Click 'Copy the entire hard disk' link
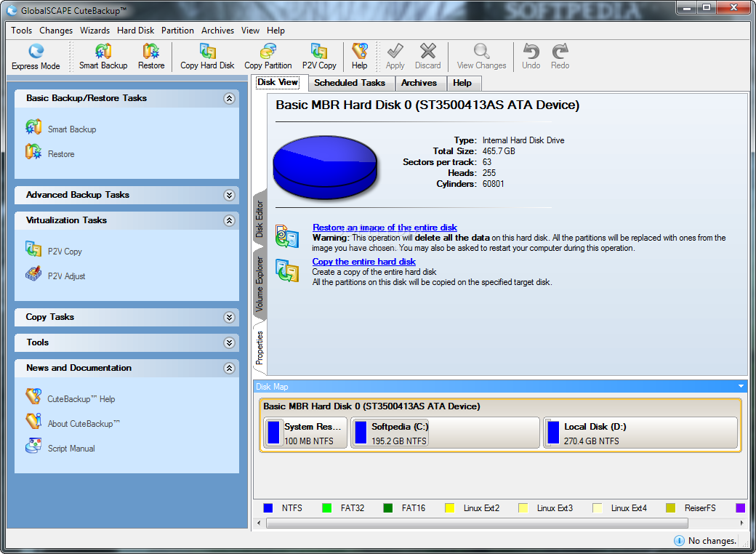756x554 pixels. coord(363,261)
